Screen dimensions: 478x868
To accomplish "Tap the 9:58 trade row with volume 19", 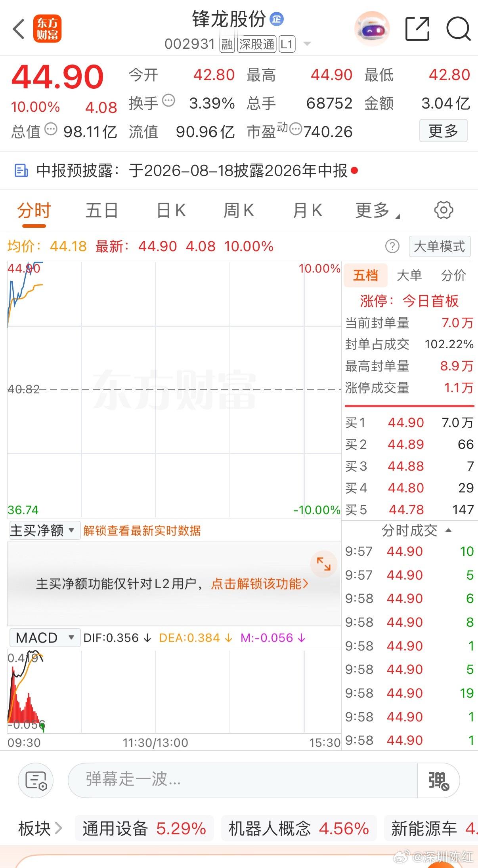I will pos(409,693).
